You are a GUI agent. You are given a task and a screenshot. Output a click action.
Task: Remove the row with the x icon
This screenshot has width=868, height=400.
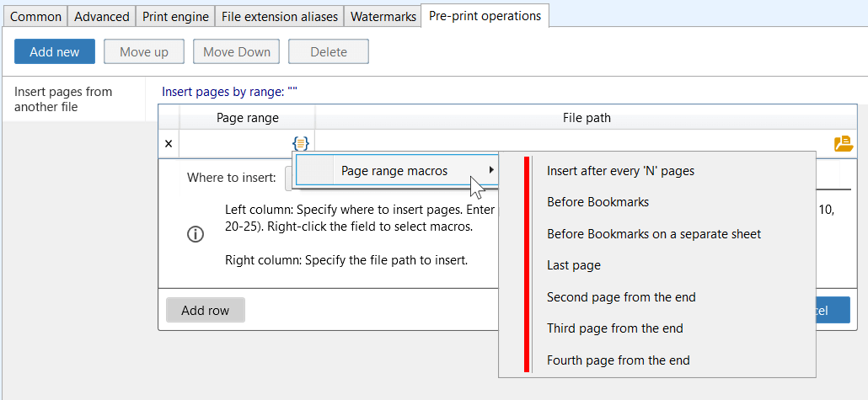pos(169,144)
